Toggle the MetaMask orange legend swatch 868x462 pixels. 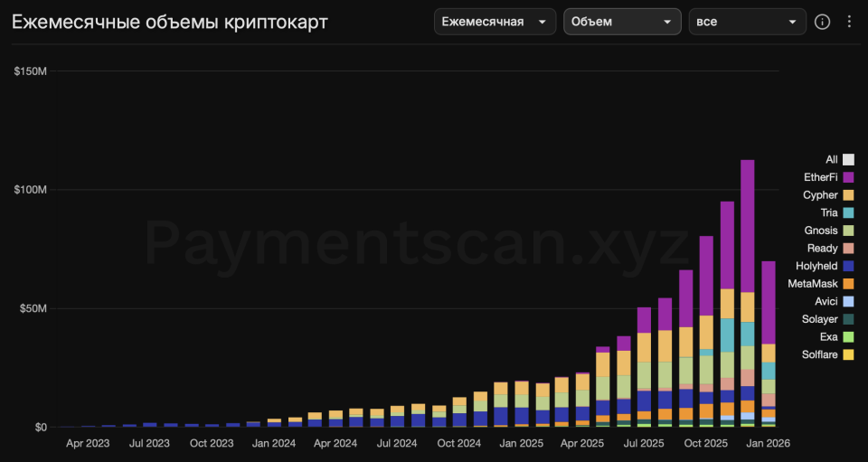848,284
